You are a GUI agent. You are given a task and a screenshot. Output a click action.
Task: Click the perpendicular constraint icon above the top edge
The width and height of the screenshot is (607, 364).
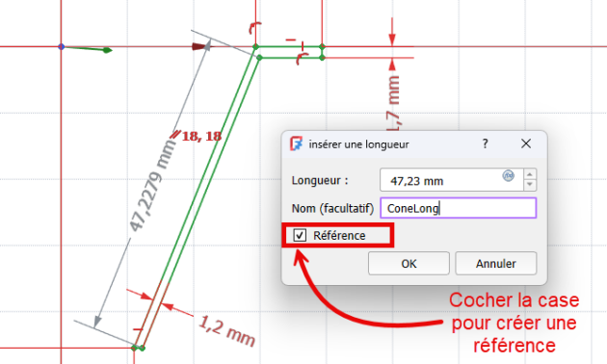[255, 28]
